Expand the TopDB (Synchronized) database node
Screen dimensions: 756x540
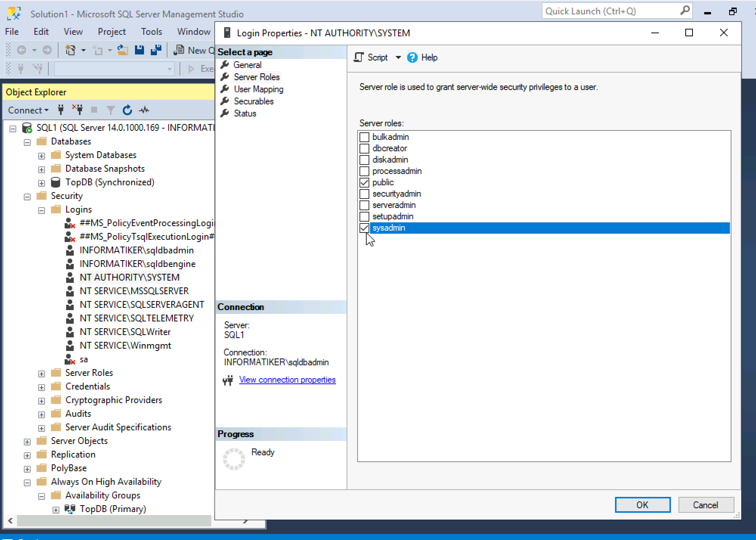coord(42,183)
